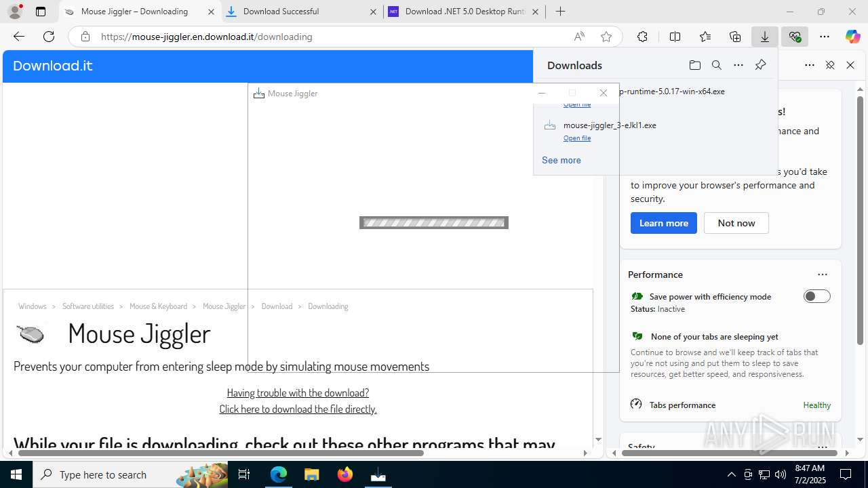Pin the Downloads panel

coord(760,65)
